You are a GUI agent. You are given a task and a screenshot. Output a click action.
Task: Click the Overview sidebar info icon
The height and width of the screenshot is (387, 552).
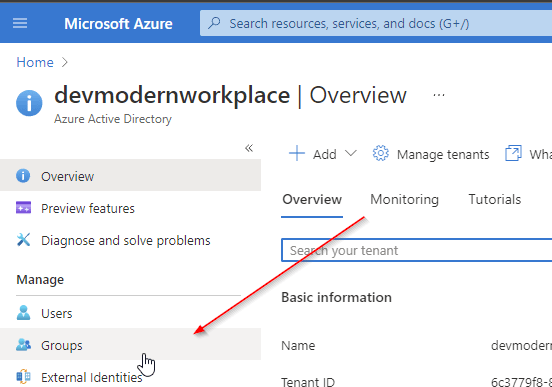tap(23, 176)
